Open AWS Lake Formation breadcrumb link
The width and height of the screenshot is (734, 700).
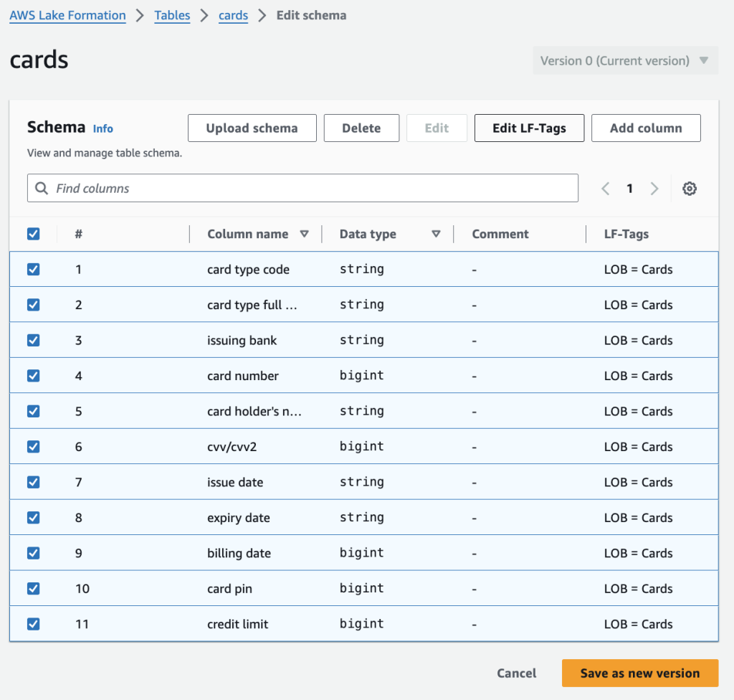[68, 16]
